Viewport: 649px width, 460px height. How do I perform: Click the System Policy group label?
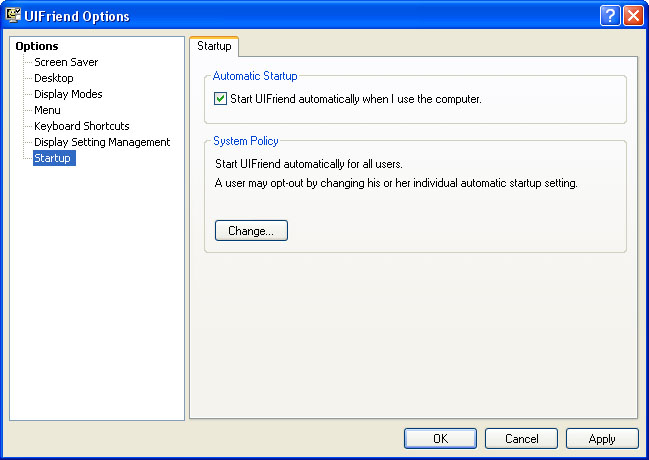coord(246,141)
